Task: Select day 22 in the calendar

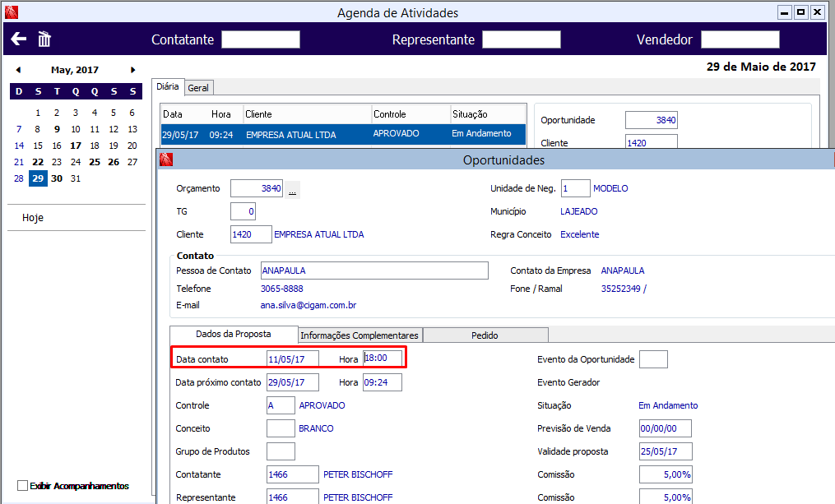Action: coord(38,162)
